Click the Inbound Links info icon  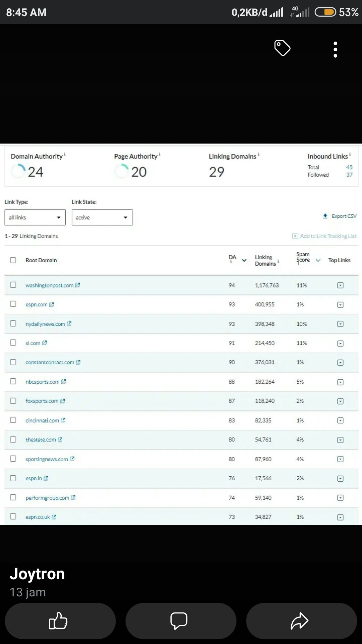click(350, 154)
